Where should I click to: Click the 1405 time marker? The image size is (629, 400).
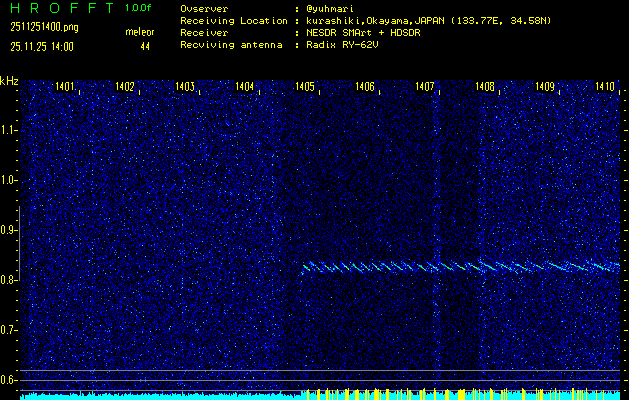305,87
